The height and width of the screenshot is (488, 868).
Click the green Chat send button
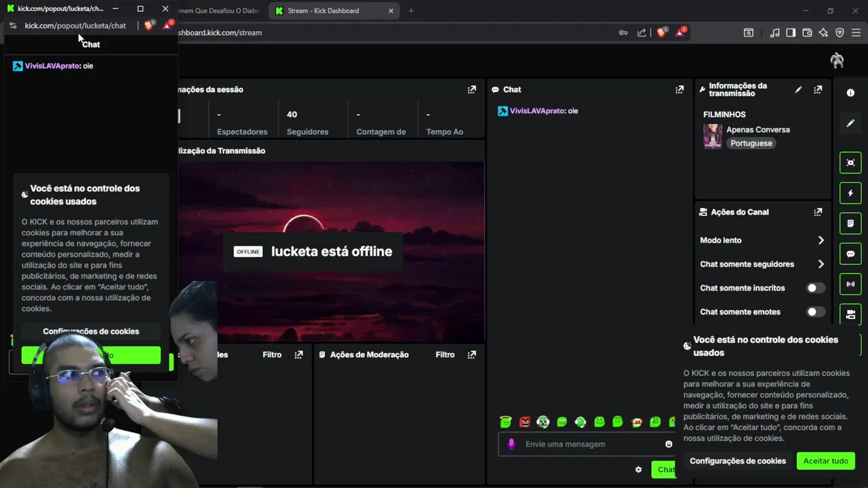click(665, 470)
